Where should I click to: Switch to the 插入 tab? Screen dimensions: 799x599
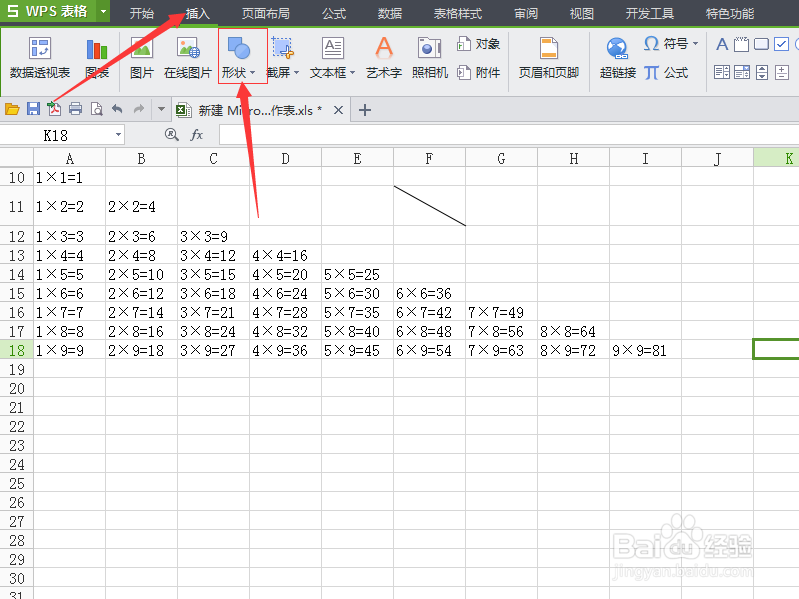[198, 13]
